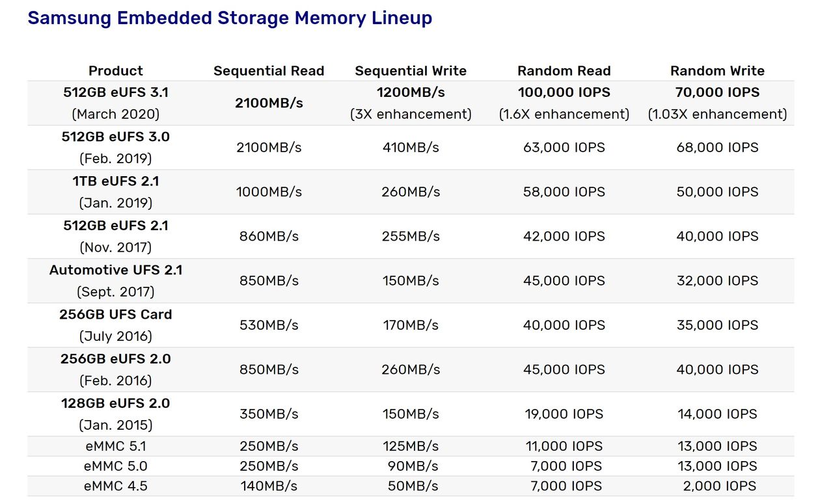Screen dimensions: 833x504
Task: Select the 128GB eUFS 2.0 product cell
Action: [116, 414]
